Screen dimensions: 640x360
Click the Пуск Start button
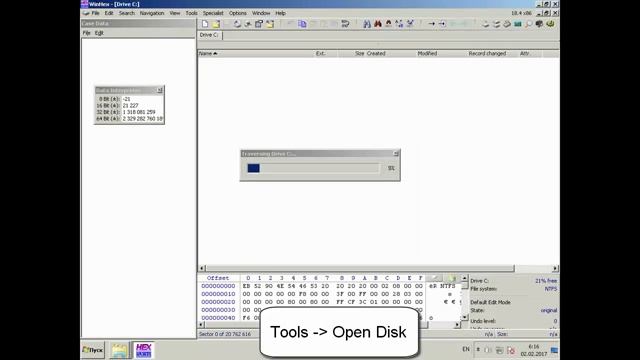coord(93,350)
